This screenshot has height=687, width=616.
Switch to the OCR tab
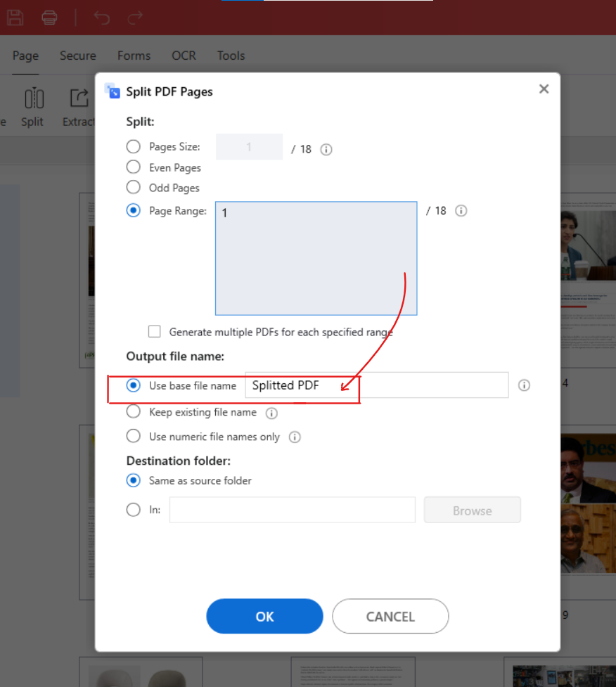(x=184, y=56)
